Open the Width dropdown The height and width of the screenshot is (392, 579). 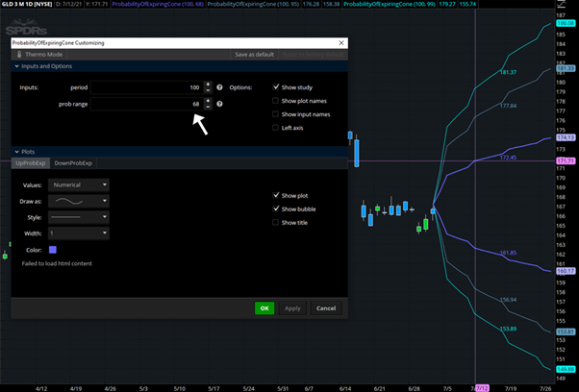(x=79, y=233)
